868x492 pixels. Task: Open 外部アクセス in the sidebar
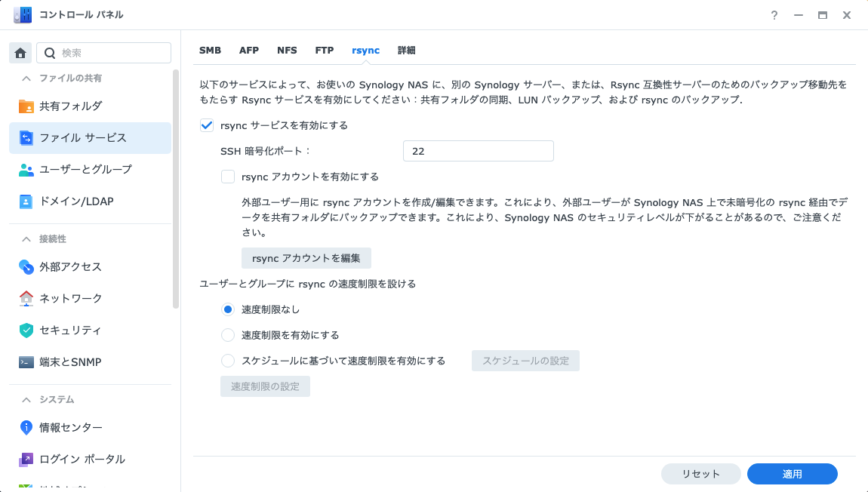coord(91,267)
